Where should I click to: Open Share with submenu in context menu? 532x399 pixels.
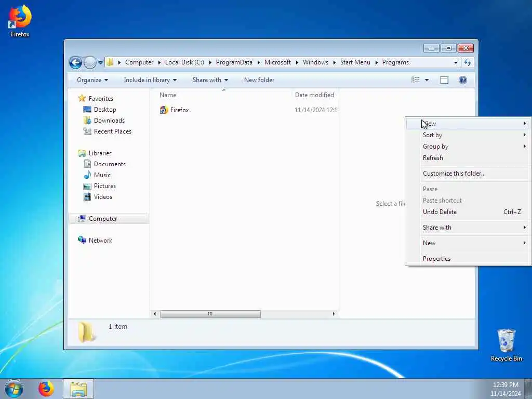(x=468, y=228)
